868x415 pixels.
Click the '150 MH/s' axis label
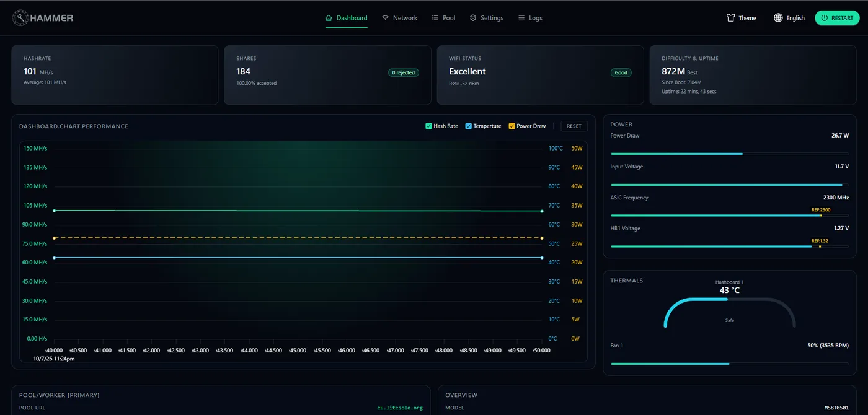tap(35, 148)
